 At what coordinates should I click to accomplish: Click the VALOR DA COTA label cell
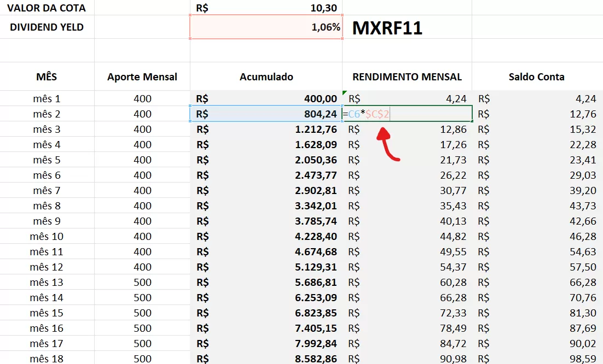coord(47,8)
